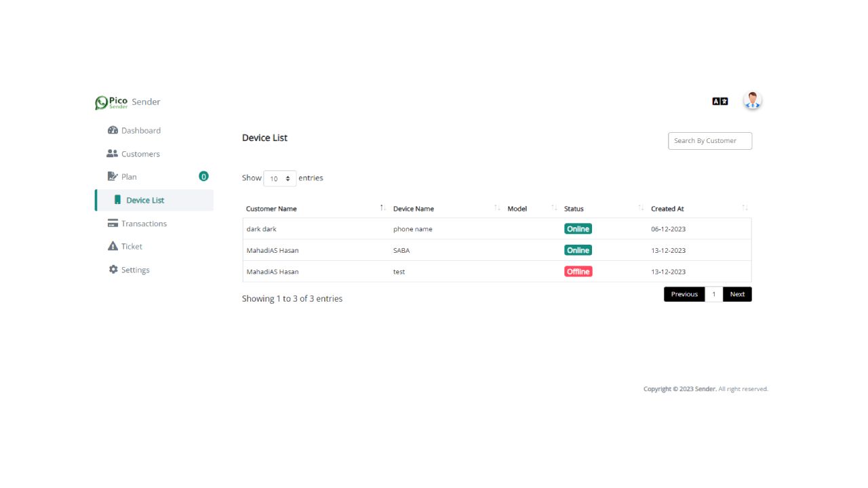Click the Offline status badge
This screenshot has height=488, width=868.
coord(578,272)
